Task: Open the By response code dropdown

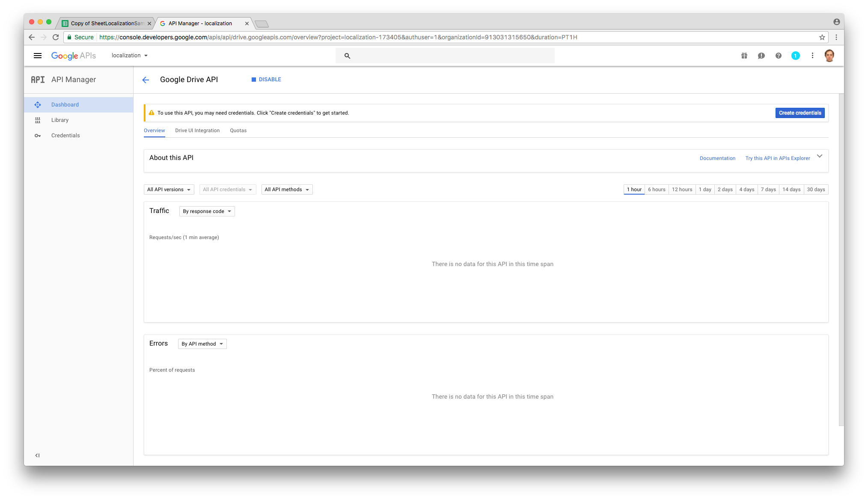Action: (207, 211)
